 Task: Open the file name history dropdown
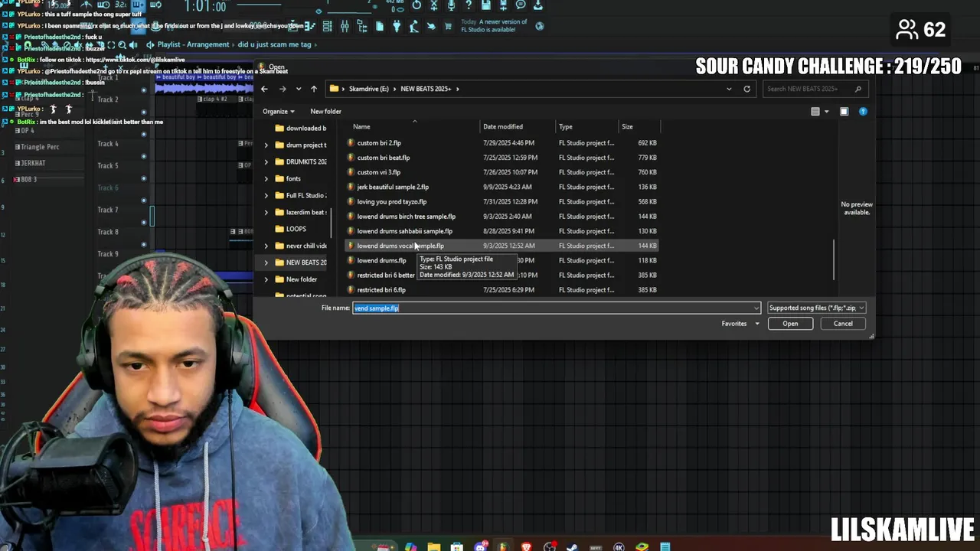pos(756,308)
